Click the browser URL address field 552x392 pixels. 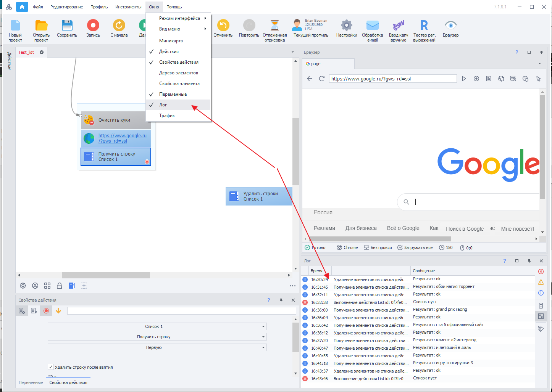click(x=393, y=79)
